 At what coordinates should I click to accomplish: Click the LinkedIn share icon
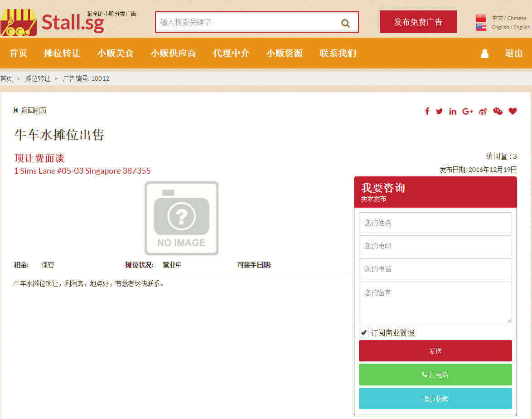[x=453, y=111]
